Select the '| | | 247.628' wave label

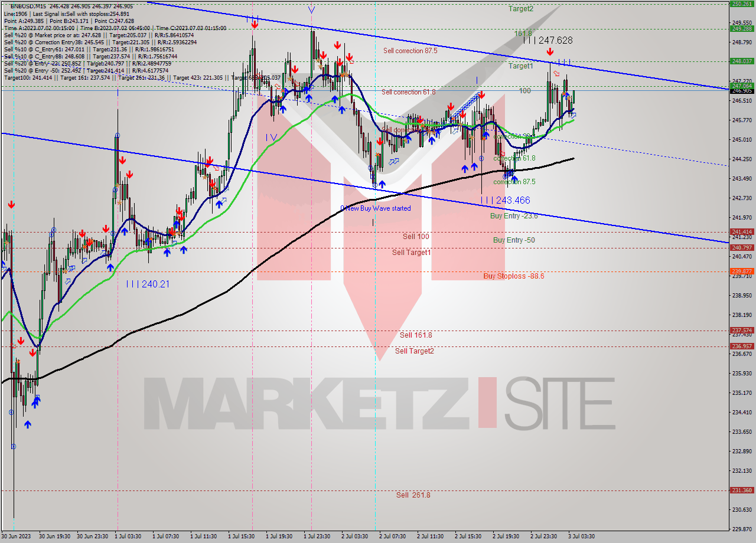point(548,40)
